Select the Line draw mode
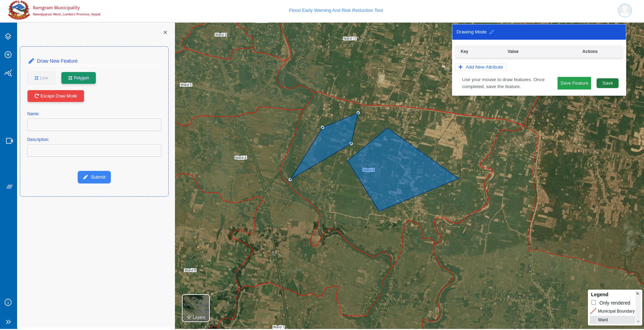The image size is (644, 330). point(41,78)
